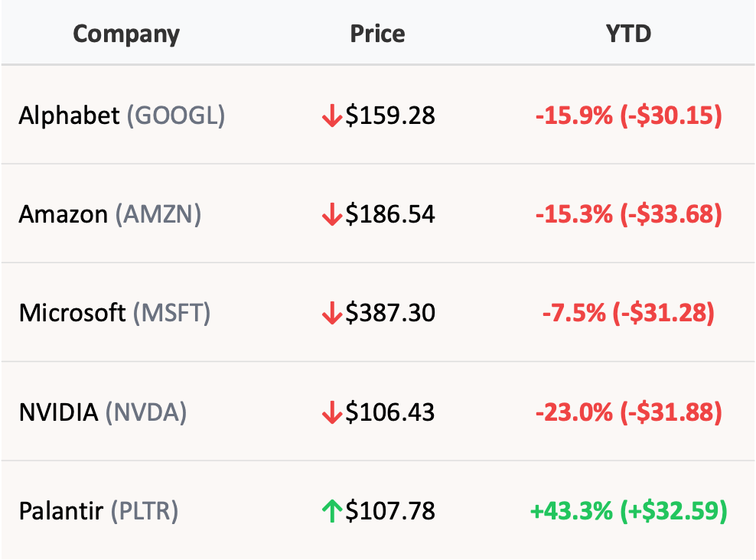The width and height of the screenshot is (756, 560).
Task: Click the green up arrow beside Palantir price
Action: (x=332, y=512)
